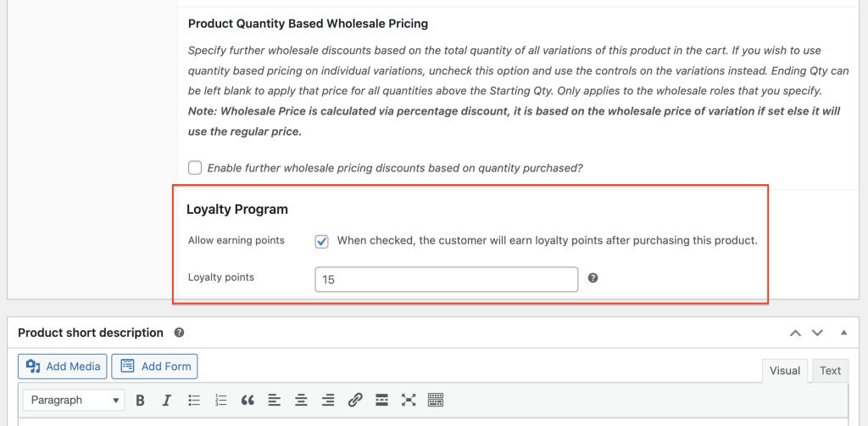Move Product short description panel down
The width and height of the screenshot is (868, 426).
pos(817,334)
